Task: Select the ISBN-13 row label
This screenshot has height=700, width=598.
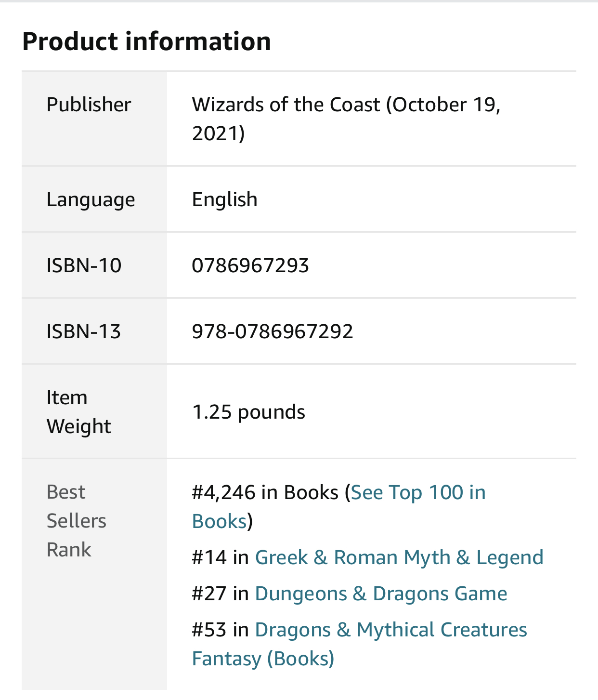Action: (x=84, y=331)
